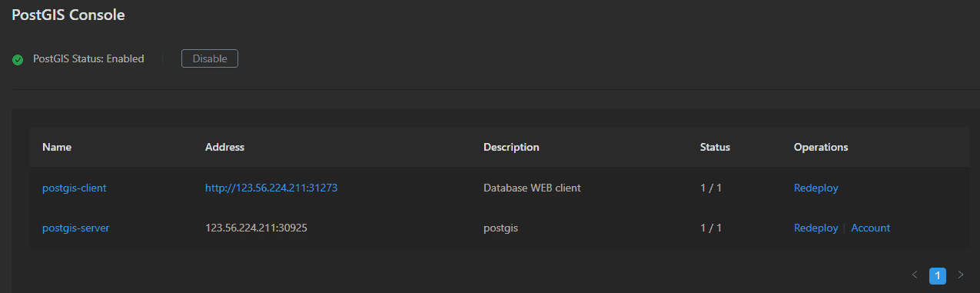Image resolution: width=980 pixels, height=293 pixels.
Task: Select page 1 in pagination
Action: tap(938, 275)
